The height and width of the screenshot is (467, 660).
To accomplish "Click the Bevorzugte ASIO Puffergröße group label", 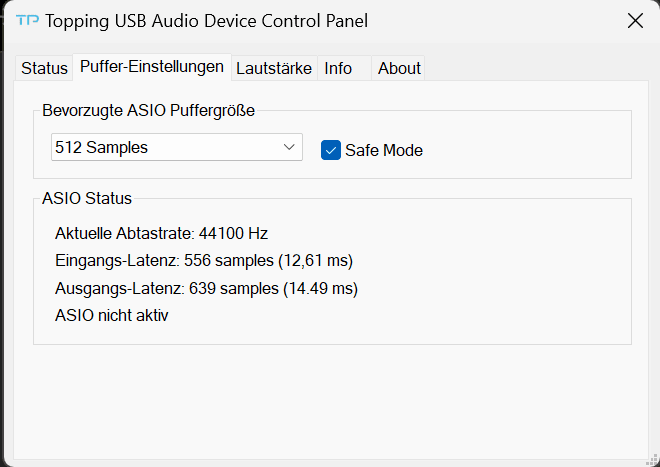I will pyautogui.click(x=148, y=110).
